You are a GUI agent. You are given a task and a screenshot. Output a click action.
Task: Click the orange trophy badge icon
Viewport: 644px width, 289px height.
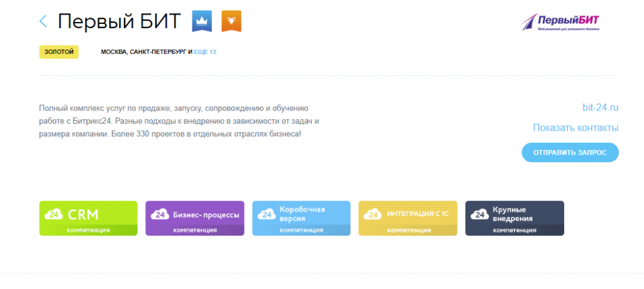click(x=231, y=21)
